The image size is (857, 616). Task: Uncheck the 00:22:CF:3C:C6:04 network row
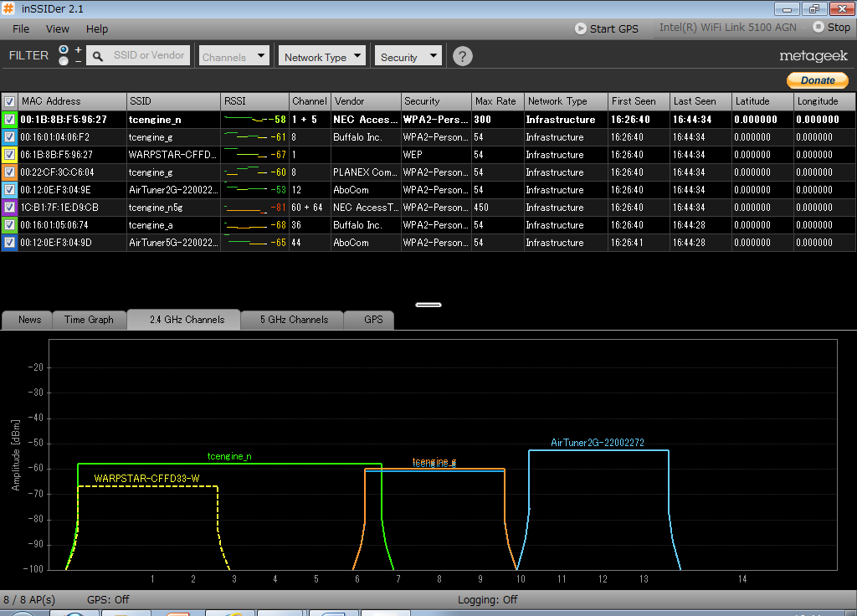pyautogui.click(x=9, y=172)
